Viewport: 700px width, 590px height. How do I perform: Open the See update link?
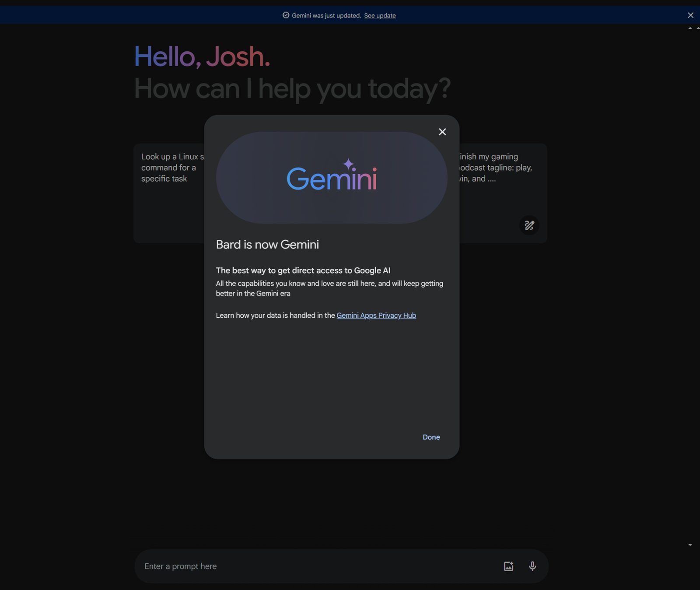point(380,15)
